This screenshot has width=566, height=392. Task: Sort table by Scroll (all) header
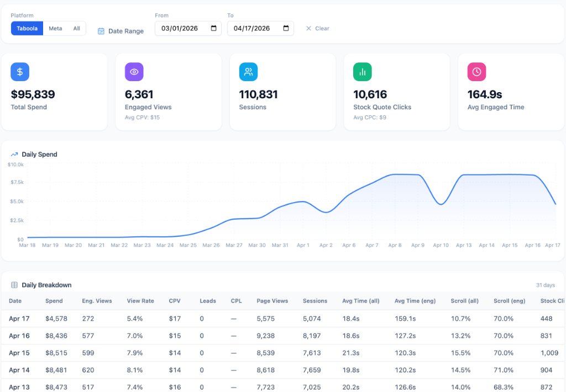tap(464, 301)
